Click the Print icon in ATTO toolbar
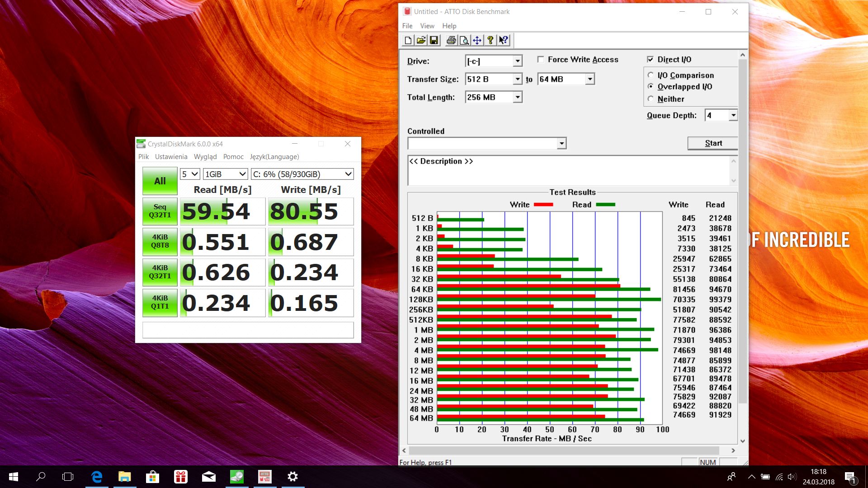868x488 pixels. [x=451, y=41]
